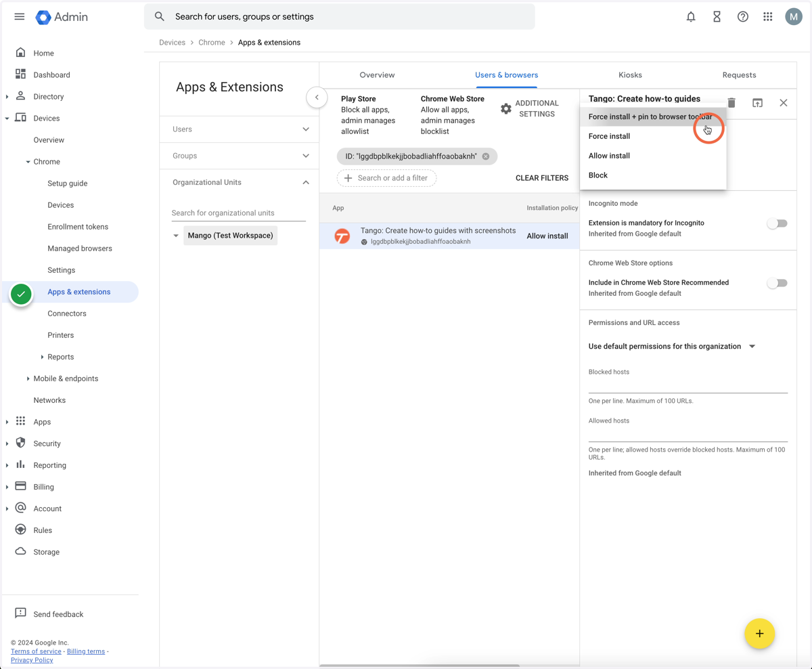
Task: Expand the Reports submenu
Action: [42, 357]
